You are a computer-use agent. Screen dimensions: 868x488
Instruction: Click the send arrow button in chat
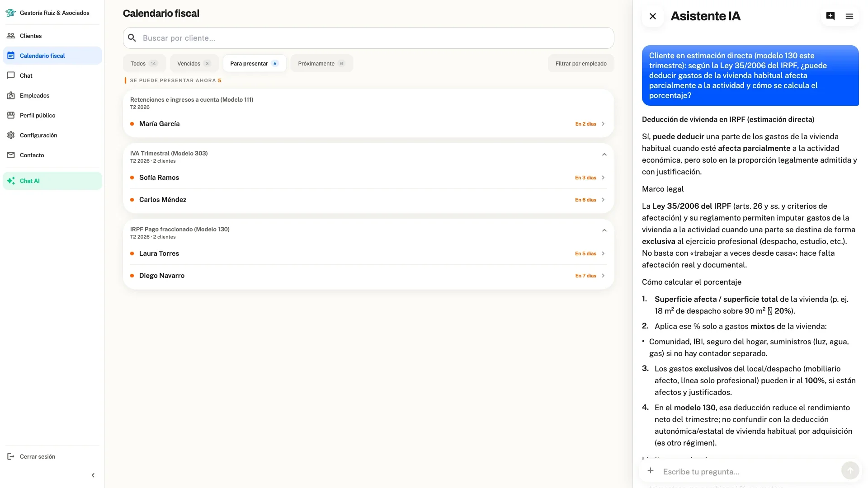850,471
